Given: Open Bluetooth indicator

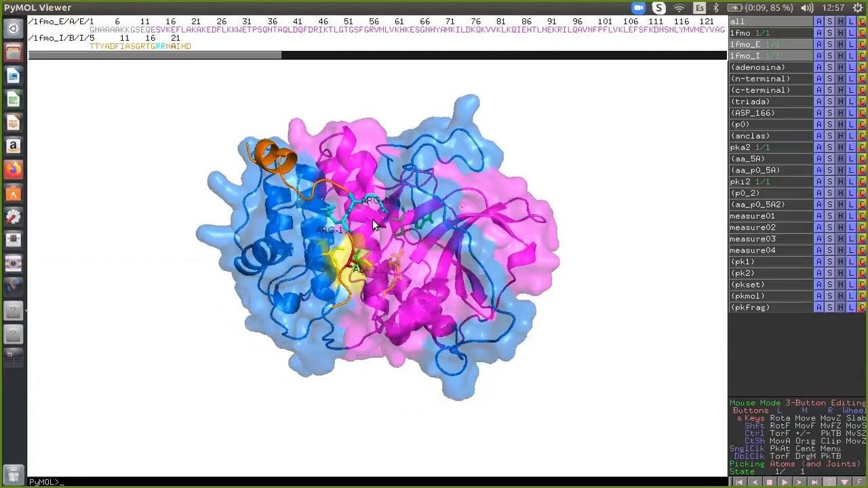Looking at the screenshot, I should [x=716, y=7].
